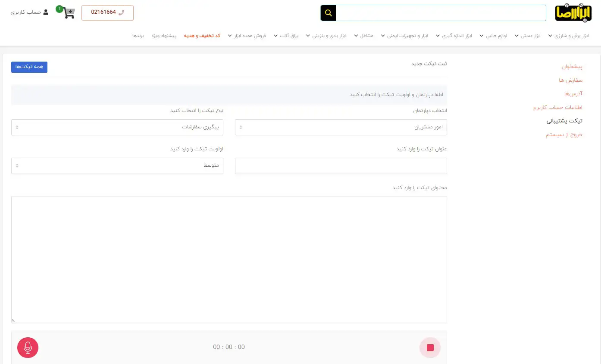Open the ticket type dropdown showing پیگیری سفارشات
The width and height of the screenshot is (601, 364).
click(x=117, y=127)
